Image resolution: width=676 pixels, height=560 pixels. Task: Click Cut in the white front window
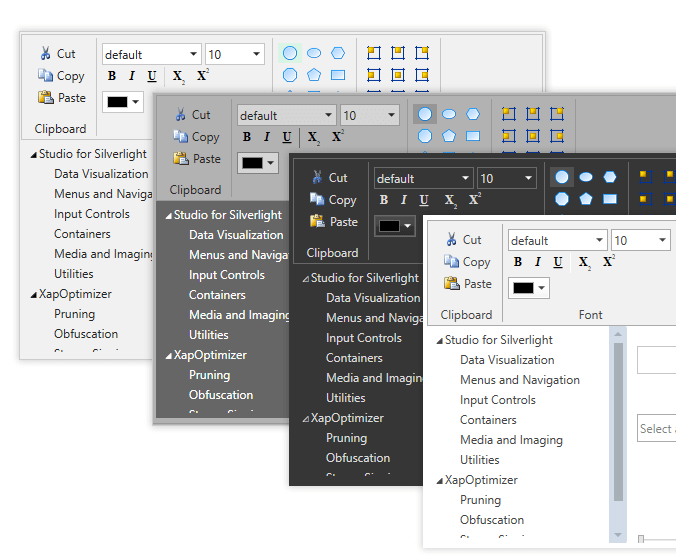[464, 240]
